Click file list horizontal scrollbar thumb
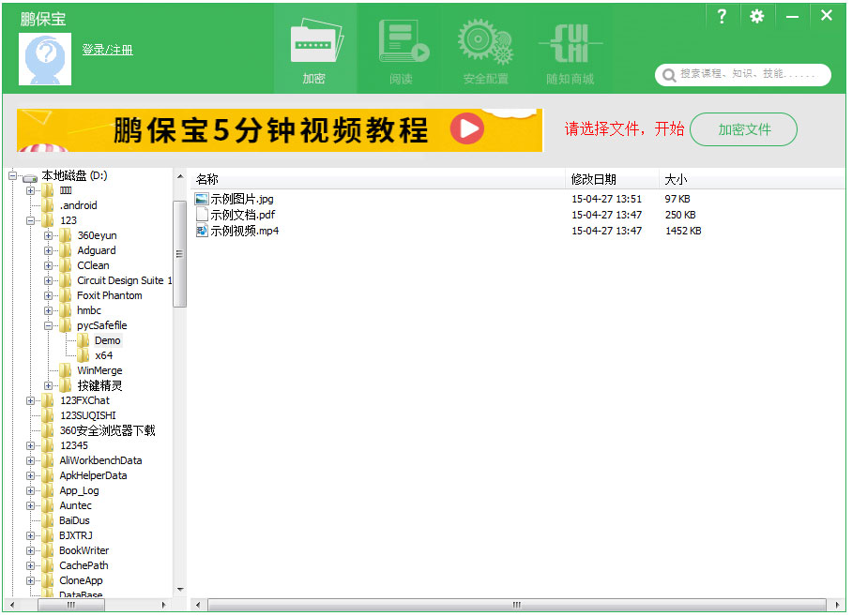 tap(517, 605)
